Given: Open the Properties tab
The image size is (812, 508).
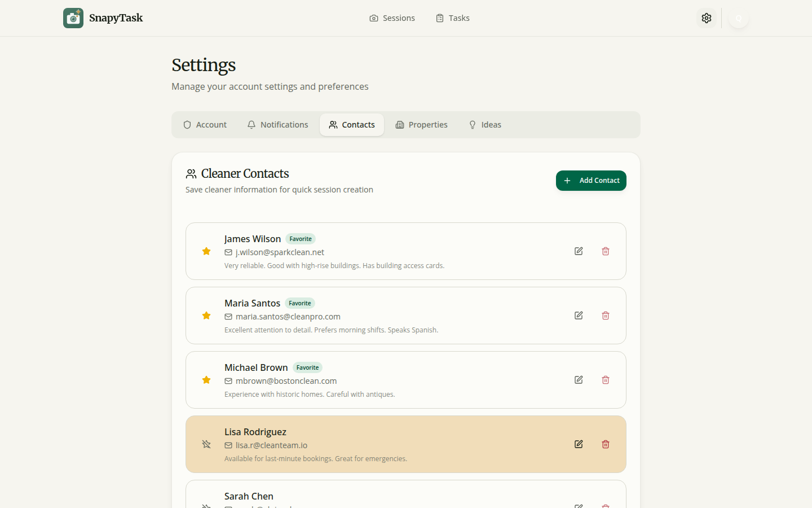Looking at the screenshot, I should point(421,124).
